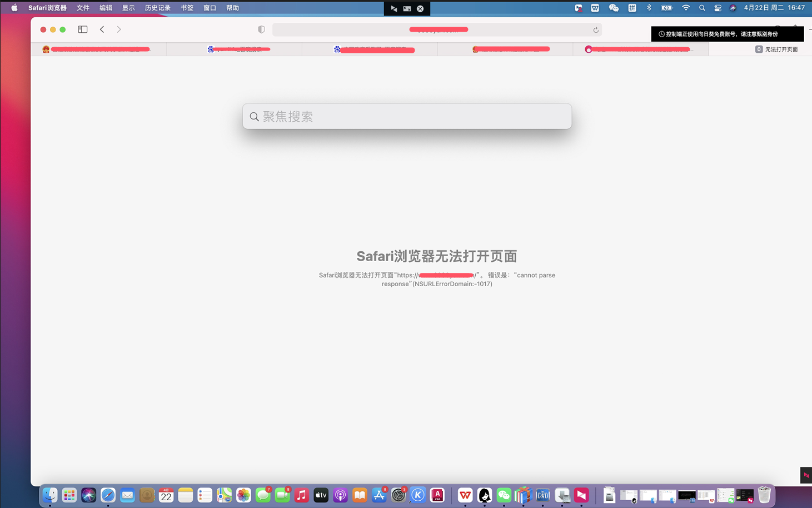This screenshot has width=812, height=508.
Task: Open System Preferences in the Dock
Action: tap(398, 495)
